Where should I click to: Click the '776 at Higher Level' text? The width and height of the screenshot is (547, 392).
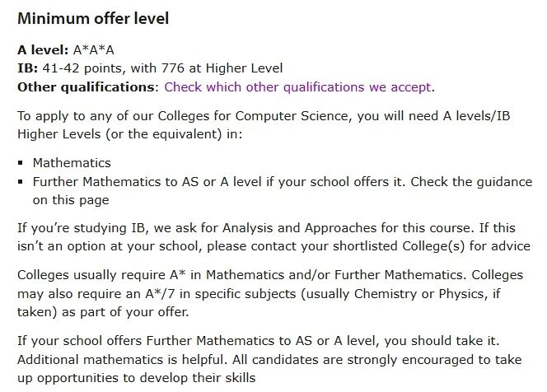pyautogui.click(x=222, y=68)
